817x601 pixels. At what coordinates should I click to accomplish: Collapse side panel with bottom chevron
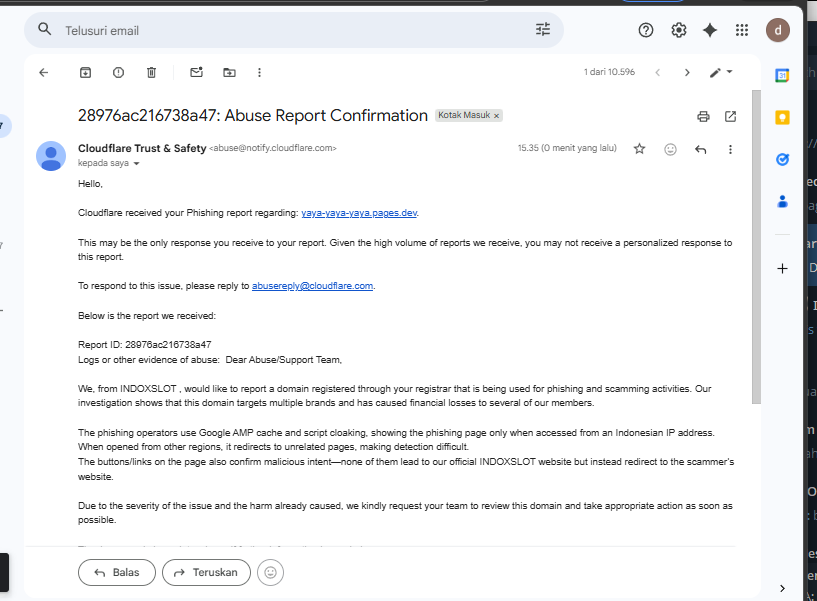point(782,588)
